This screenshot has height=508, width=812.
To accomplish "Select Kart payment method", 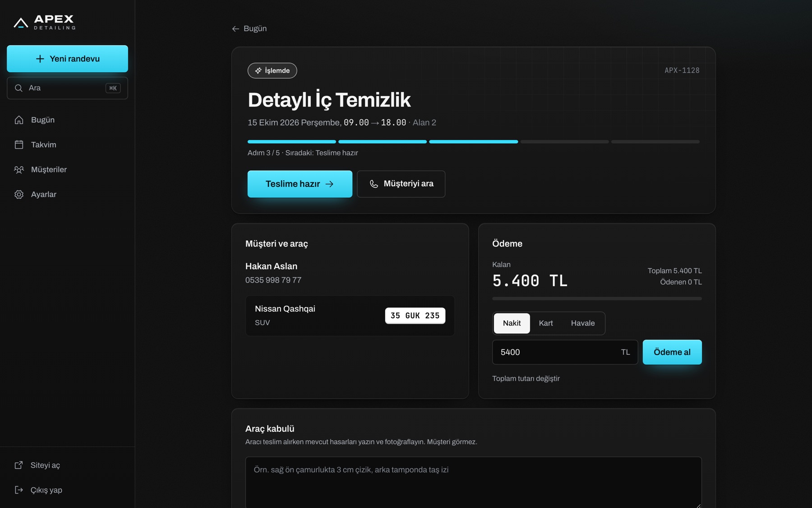I will (x=546, y=323).
